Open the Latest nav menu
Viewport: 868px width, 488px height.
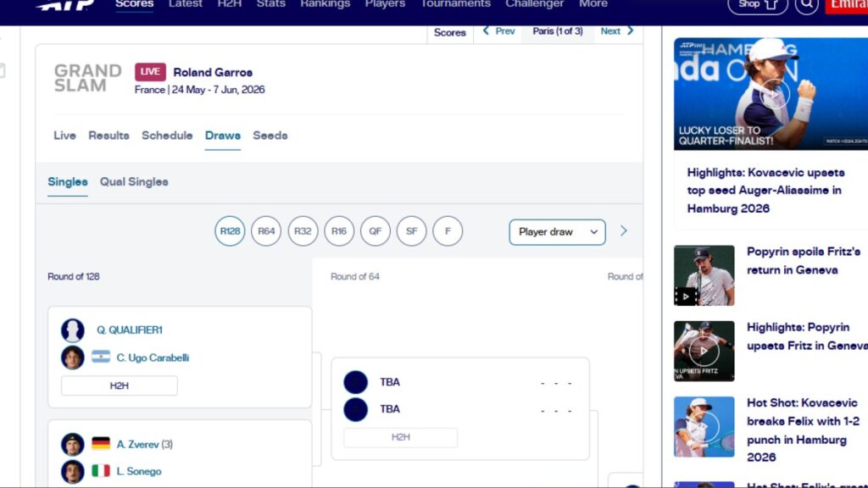186,4
